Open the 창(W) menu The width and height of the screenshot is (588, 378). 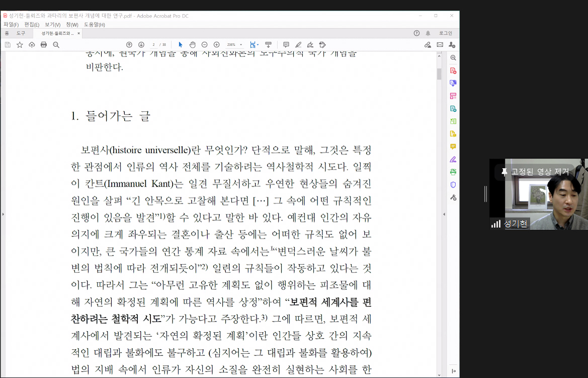point(72,24)
